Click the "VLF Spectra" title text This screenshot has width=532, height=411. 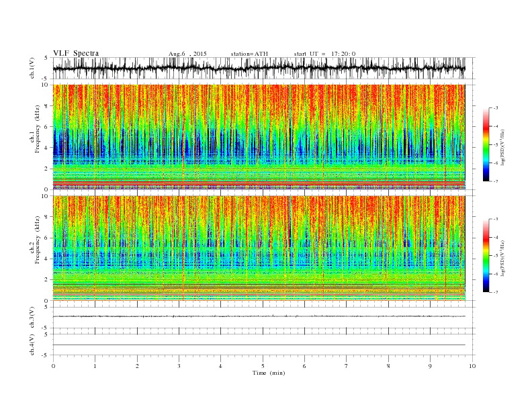(x=76, y=53)
